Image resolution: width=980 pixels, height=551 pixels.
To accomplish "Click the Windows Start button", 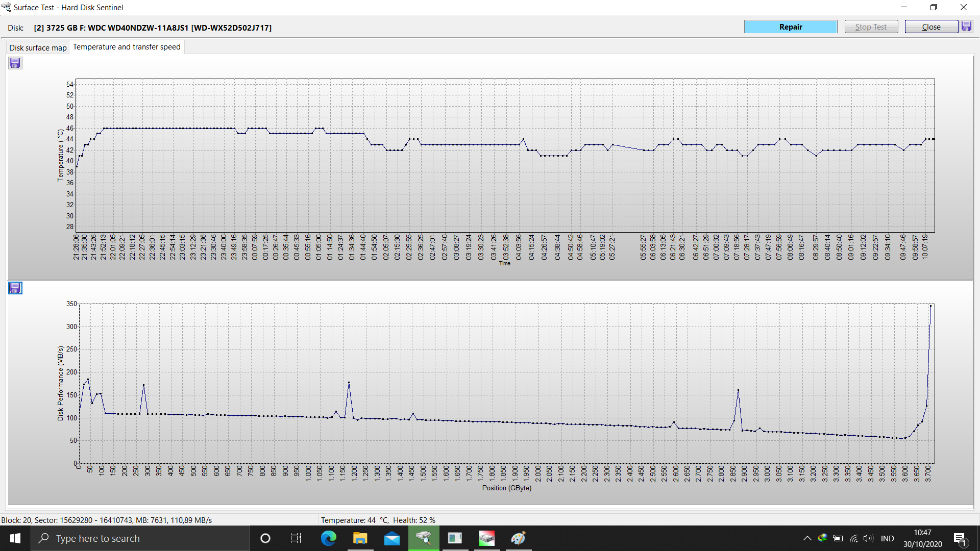I will [x=15, y=538].
